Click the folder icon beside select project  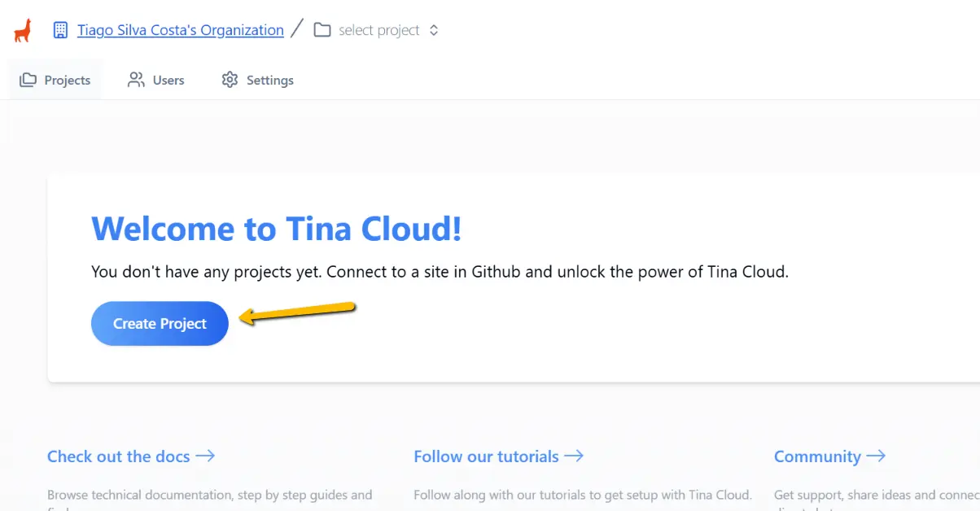click(322, 29)
